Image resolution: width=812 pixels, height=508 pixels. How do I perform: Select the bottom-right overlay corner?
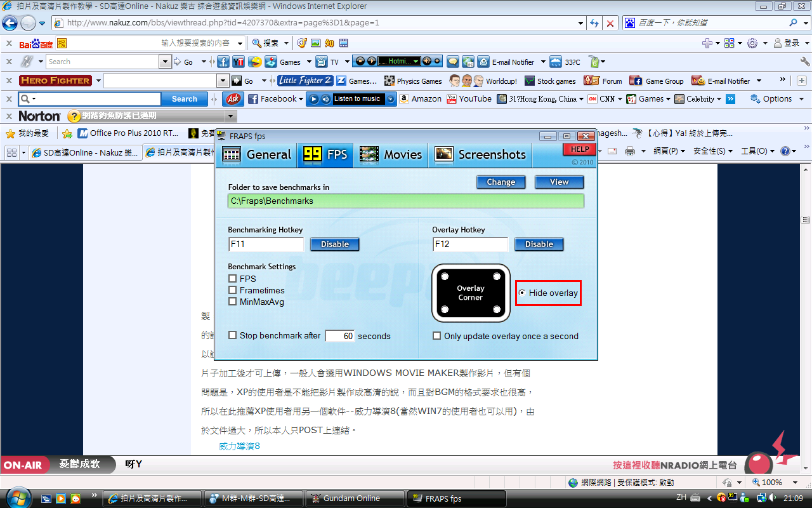497,309
